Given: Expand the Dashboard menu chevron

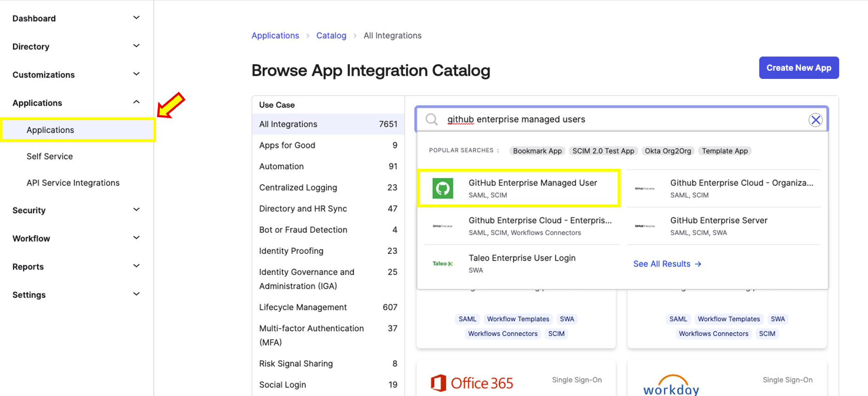Looking at the screenshot, I should 136,18.
